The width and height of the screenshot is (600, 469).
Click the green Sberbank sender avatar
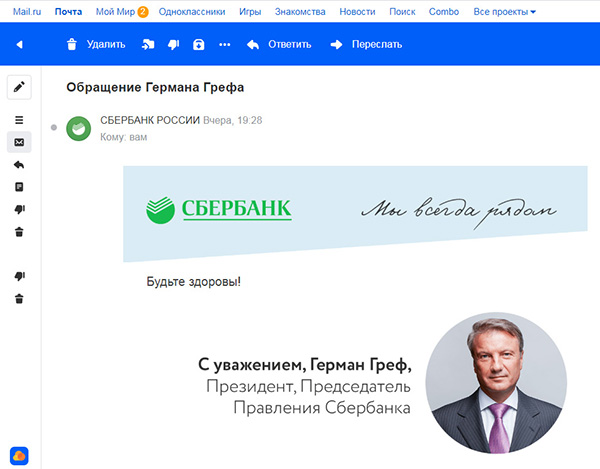coord(78,129)
